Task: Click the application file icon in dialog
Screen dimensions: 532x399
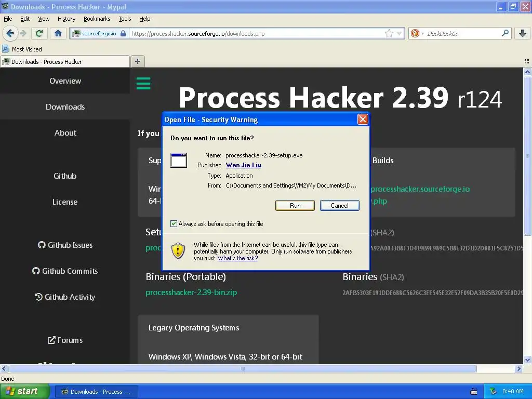Action: pos(179,161)
